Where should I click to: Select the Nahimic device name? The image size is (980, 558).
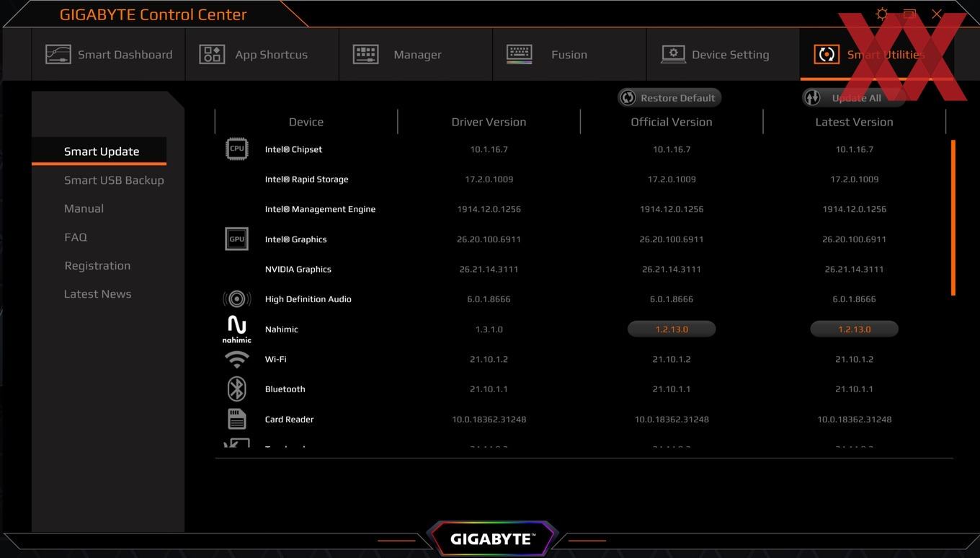coord(281,329)
